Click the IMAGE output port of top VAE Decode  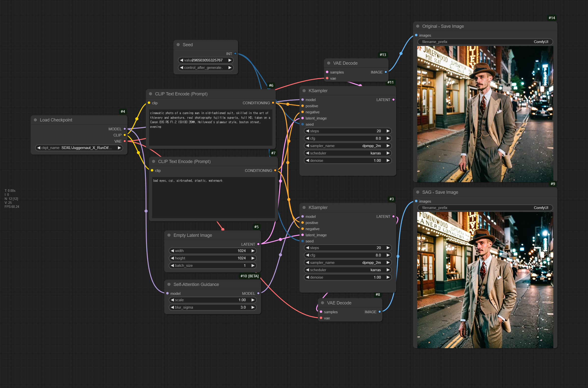(386, 72)
